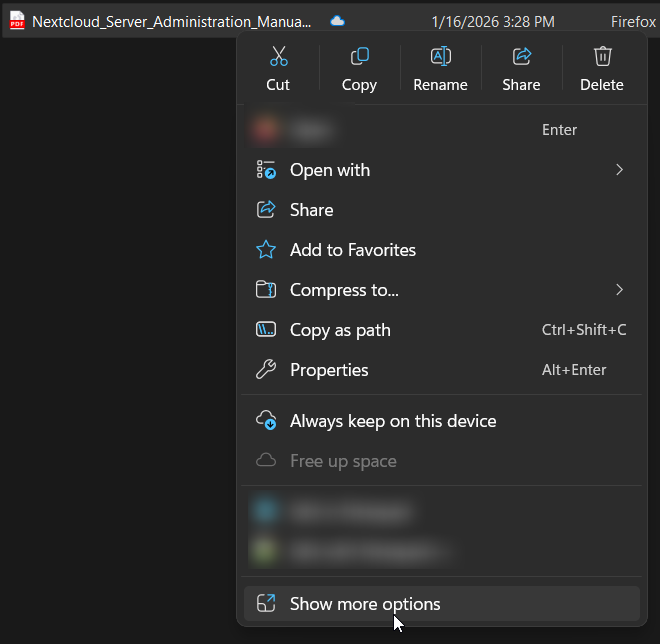Click the Cut label text
Image resolution: width=660 pixels, height=644 pixels.
pyautogui.click(x=278, y=85)
